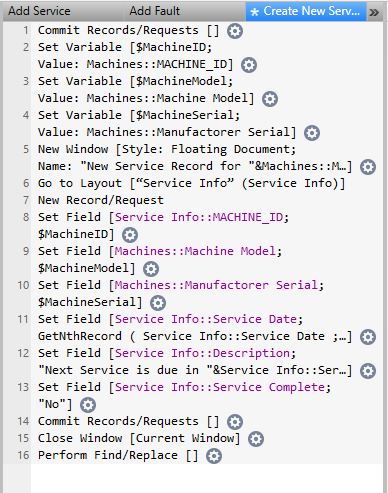This screenshot has height=493, width=388.
Task: Click gear next to Manufactorer Serial variable value
Action: coord(312,133)
